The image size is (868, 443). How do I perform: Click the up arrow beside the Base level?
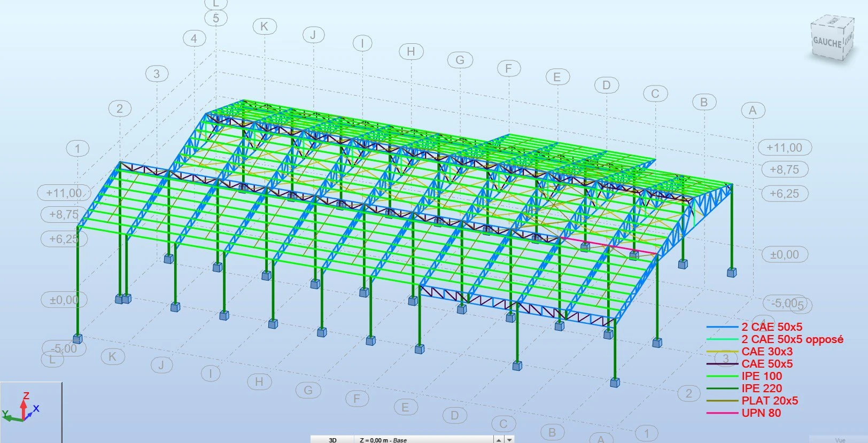pos(499,440)
